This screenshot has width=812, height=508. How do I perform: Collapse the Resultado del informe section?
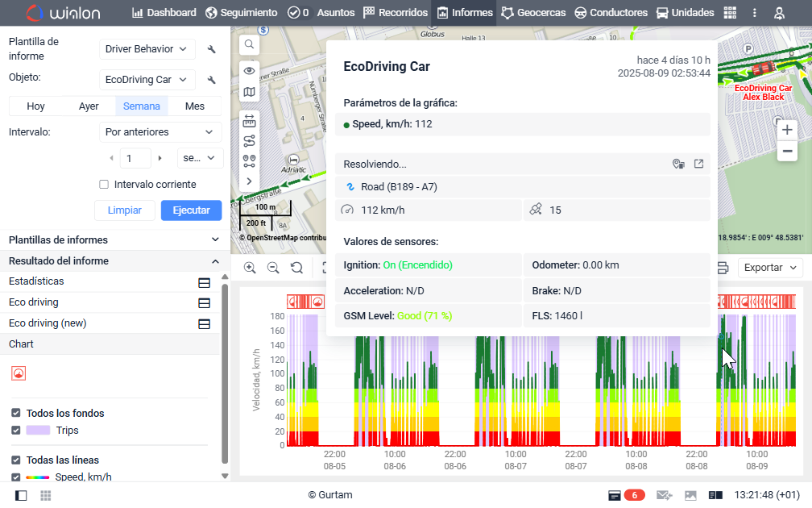pos(215,261)
